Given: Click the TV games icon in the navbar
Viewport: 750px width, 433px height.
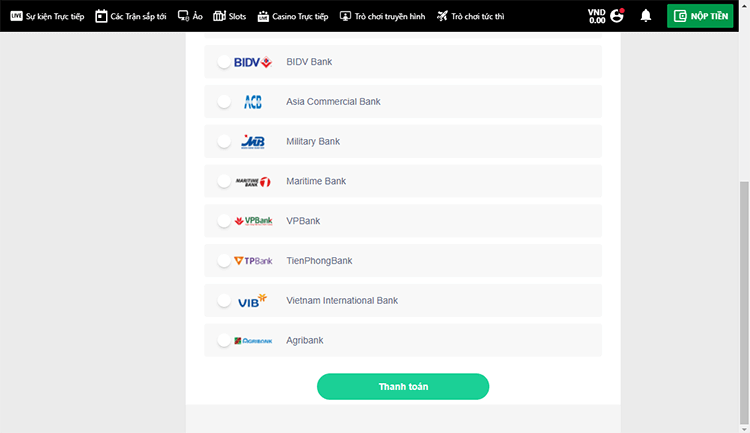Looking at the screenshot, I should pos(345,16).
